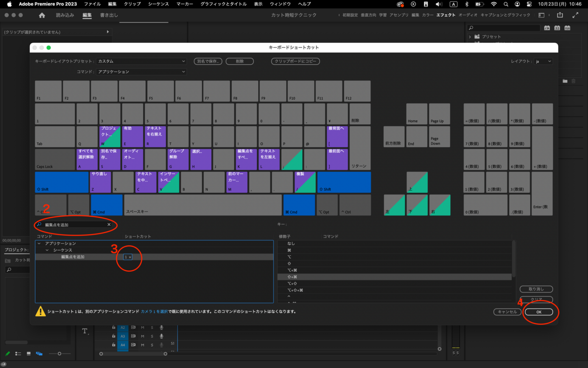Screen dimensions: 588x368
Task: Select the Type tool (T) in toolbar
Action: click(85, 331)
